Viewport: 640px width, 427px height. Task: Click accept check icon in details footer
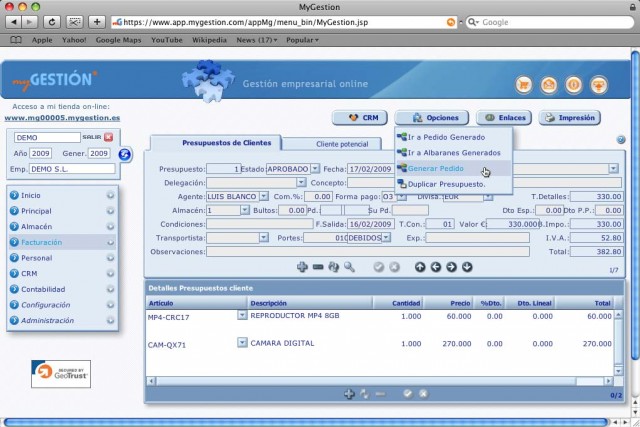(x=408, y=394)
